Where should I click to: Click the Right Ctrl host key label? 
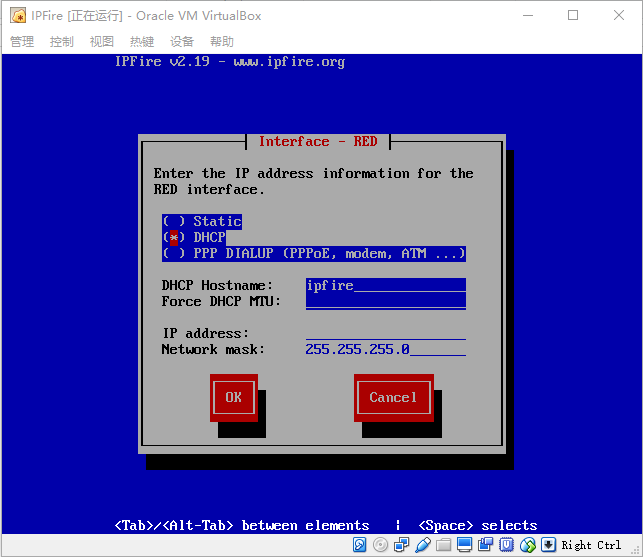pyautogui.click(x=591, y=545)
